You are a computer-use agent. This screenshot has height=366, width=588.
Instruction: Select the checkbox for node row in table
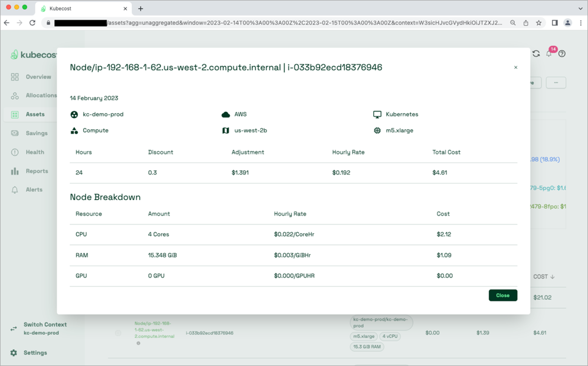[x=118, y=333]
